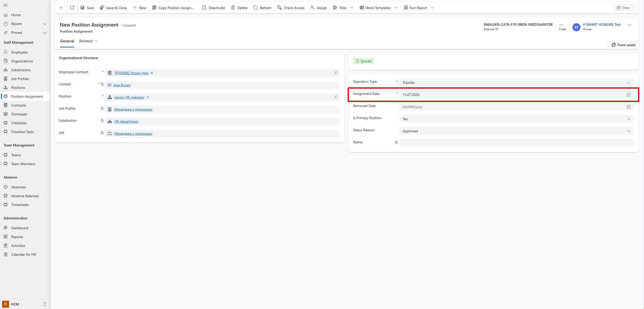The width and height of the screenshot is (644, 309).
Task: Click the Save & Close button
Action: pyautogui.click(x=114, y=8)
